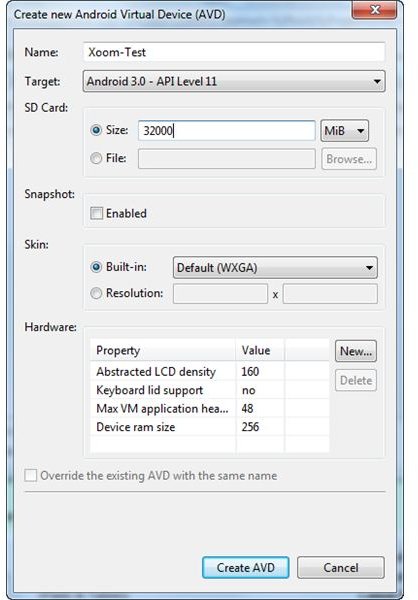This screenshot has width=418, height=600.
Task: Select the Built-in skin radio button
Action: point(96,267)
